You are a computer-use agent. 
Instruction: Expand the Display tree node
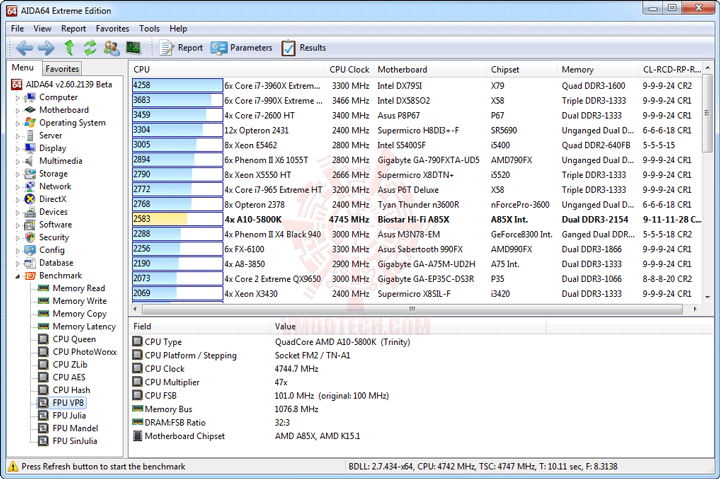point(18,149)
